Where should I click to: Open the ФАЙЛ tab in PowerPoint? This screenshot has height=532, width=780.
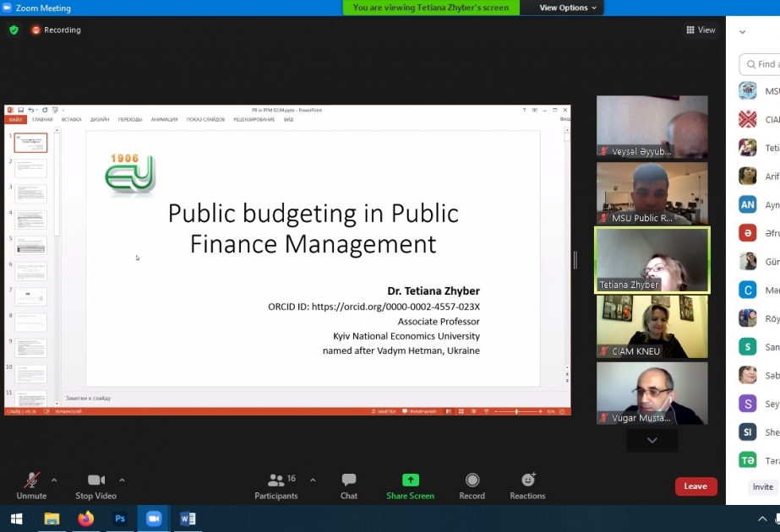(15, 119)
